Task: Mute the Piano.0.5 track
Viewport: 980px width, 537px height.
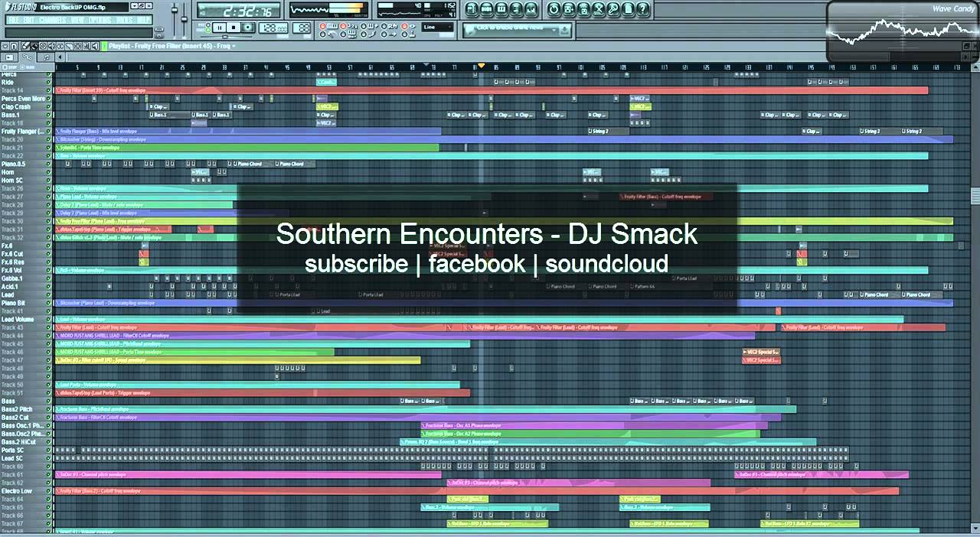Action: pos(48,164)
